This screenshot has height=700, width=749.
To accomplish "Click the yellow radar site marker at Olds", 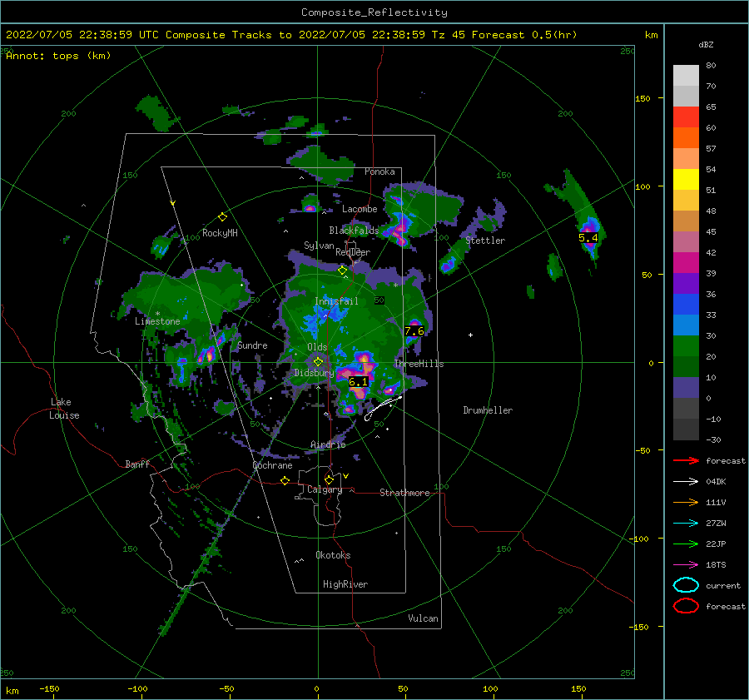I will tap(318, 362).
